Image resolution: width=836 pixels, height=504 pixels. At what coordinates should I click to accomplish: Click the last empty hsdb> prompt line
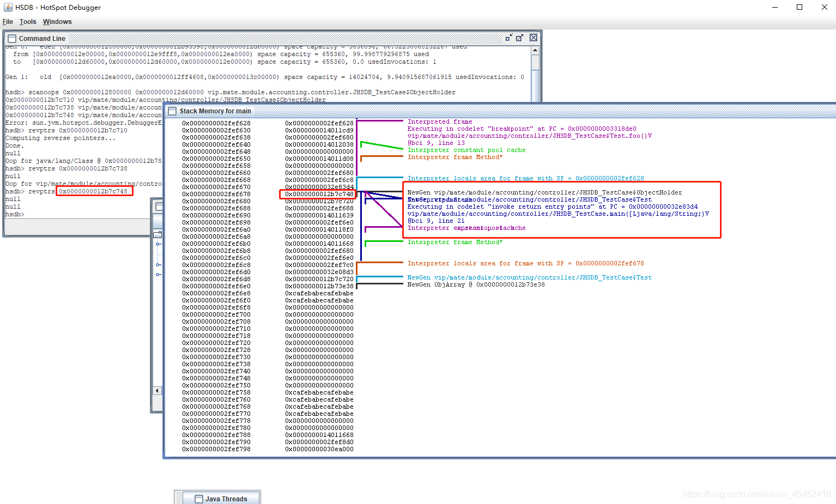tap(15, 215)
